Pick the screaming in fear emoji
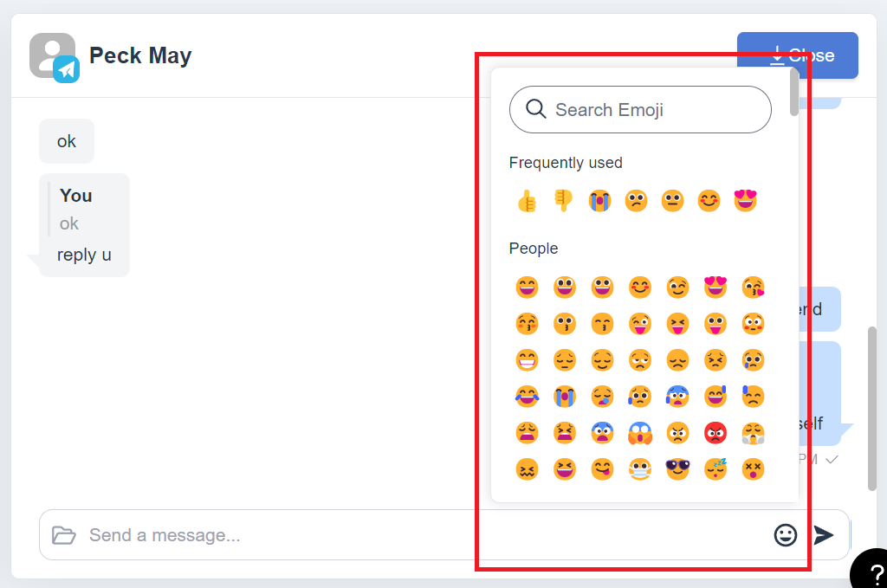The width and height of the screenshot is (887, 588). point(640,433)
